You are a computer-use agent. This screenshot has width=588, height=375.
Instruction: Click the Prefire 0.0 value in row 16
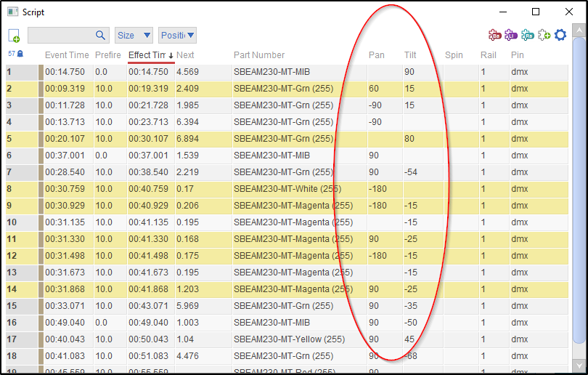tap(101, 323)
